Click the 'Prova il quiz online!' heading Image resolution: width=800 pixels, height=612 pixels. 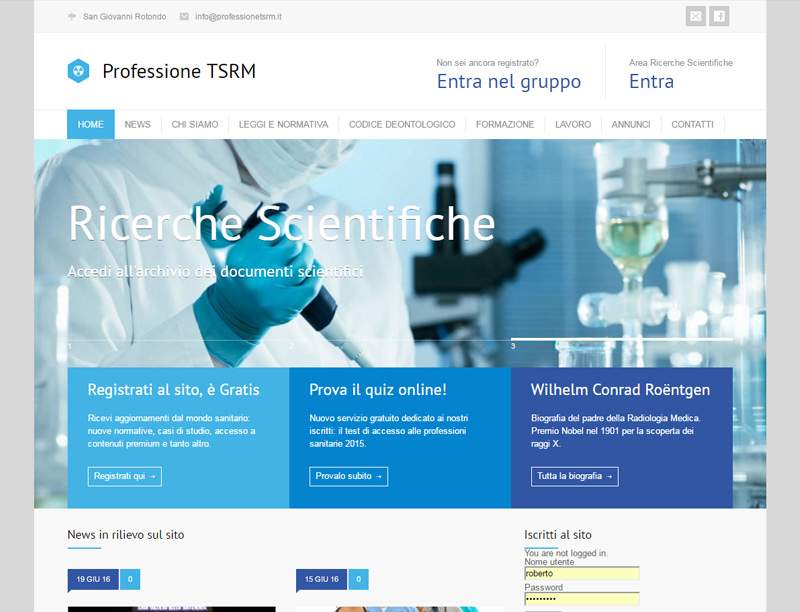(x=378, y=390)
